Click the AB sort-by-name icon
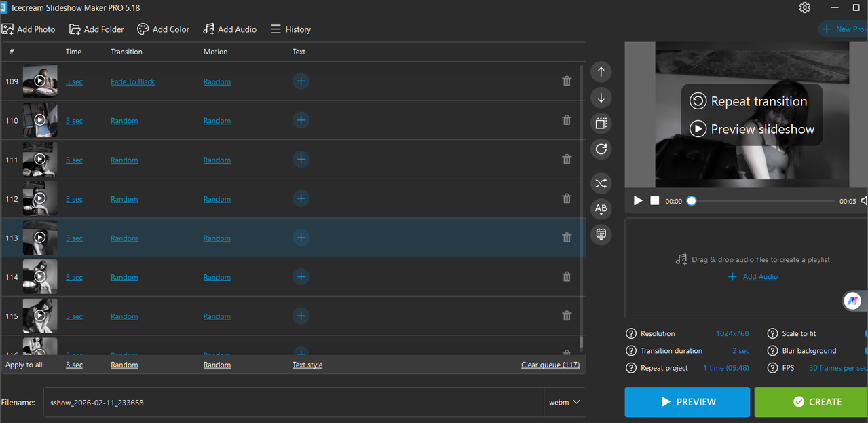Viewport: 868px width, 423px height. (x=601, y=209)
